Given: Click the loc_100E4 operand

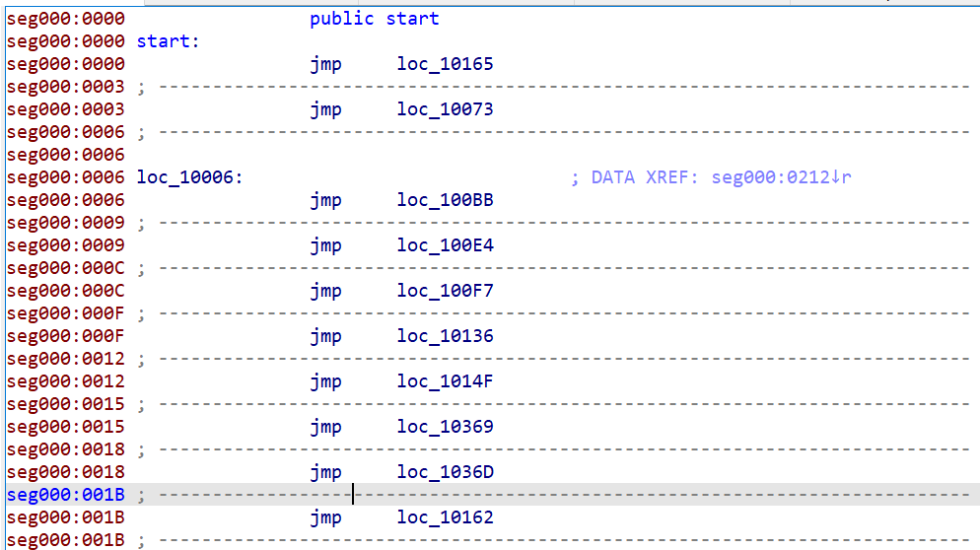Looking at the screenshot, I should tap(445, 245).
